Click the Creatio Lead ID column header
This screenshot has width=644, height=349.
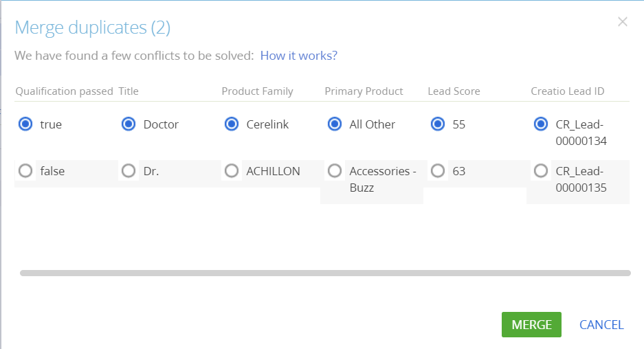(x=568, y=91)
